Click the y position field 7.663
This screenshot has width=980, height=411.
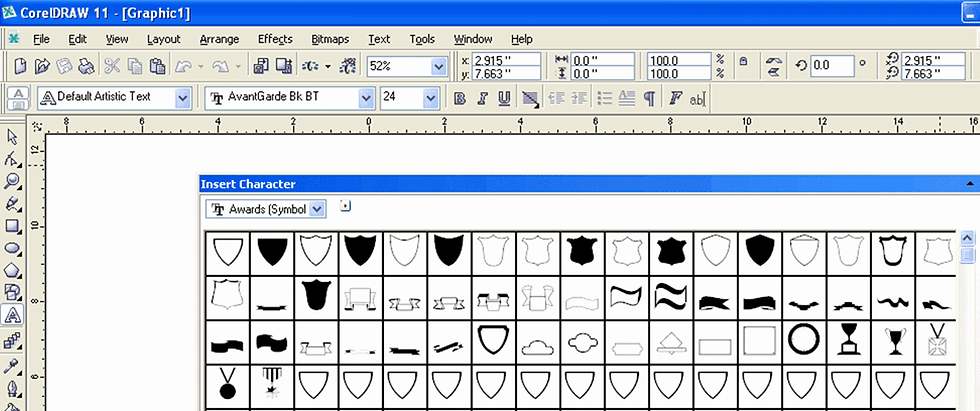(x=507, y=74)
